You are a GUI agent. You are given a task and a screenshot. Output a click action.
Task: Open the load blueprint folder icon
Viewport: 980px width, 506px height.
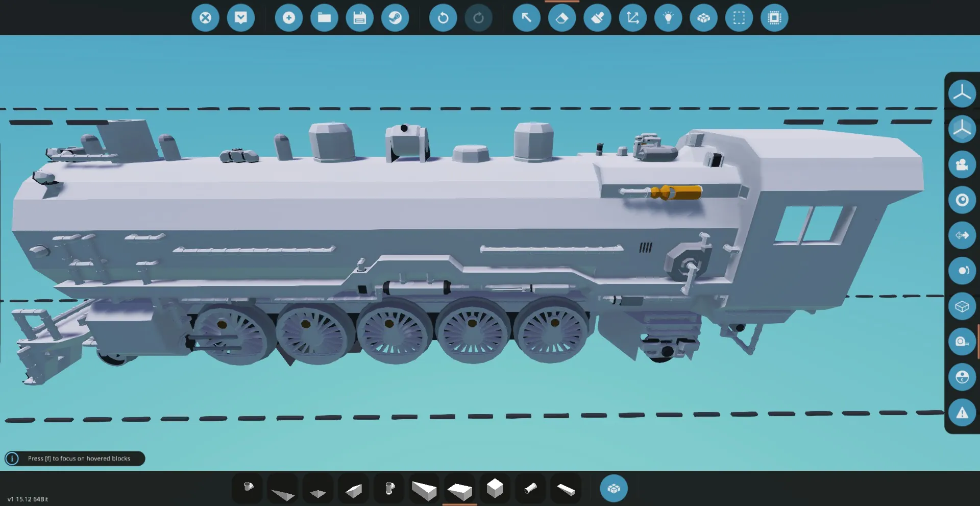click(324, 18)
